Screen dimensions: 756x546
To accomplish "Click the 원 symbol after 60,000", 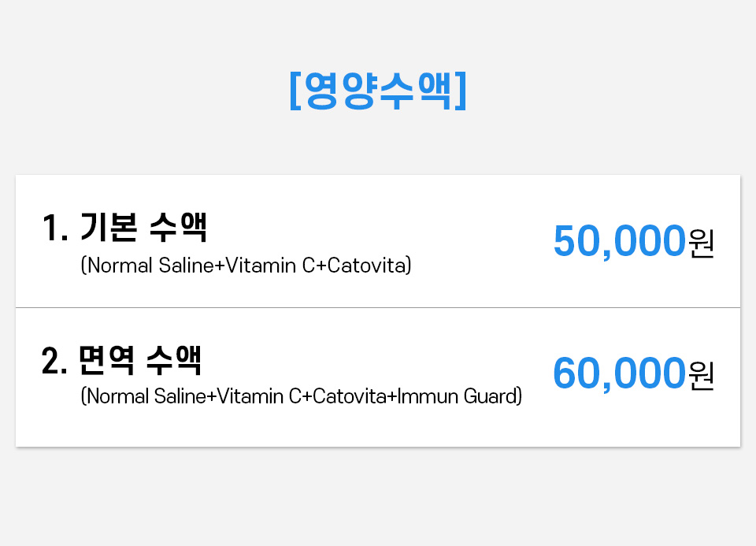I will 701,375.
